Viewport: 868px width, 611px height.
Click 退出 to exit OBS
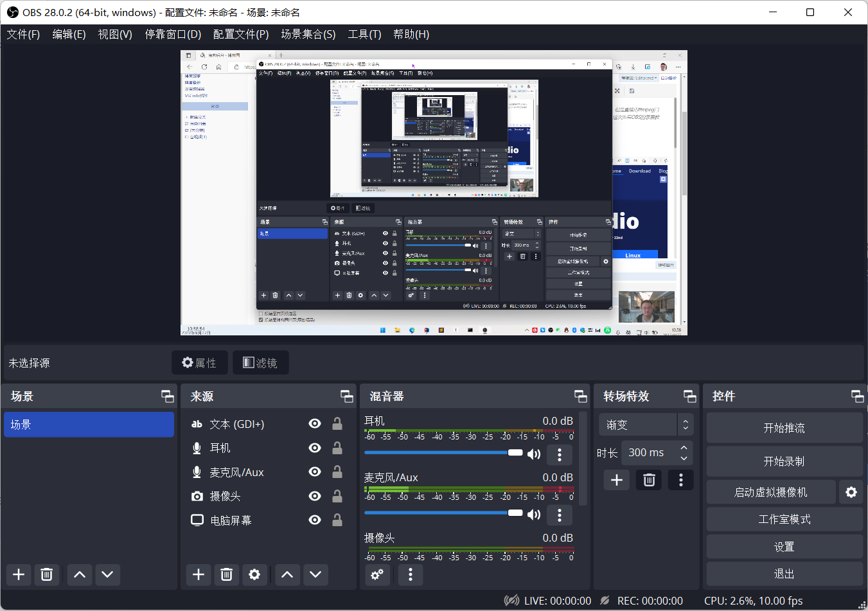pos(784,574)
